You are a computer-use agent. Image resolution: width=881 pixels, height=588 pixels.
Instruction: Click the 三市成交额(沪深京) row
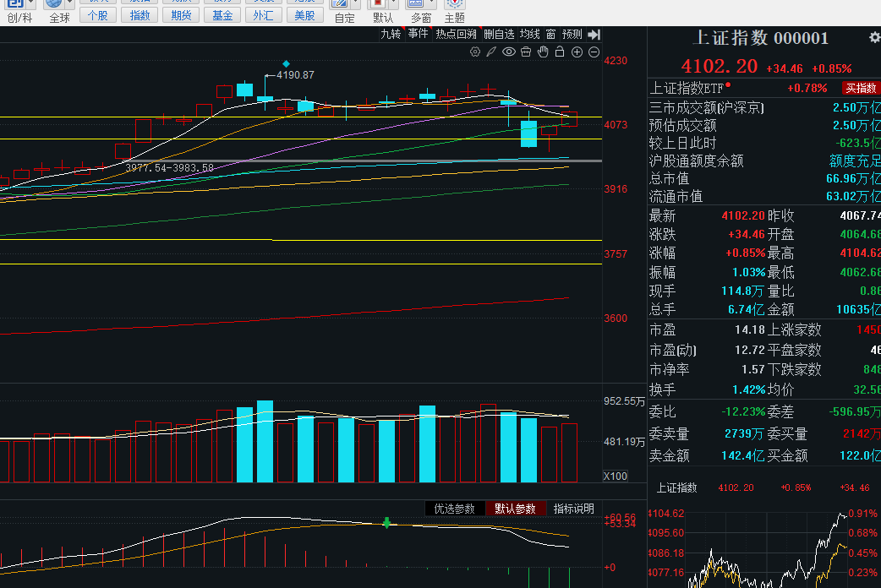tap(764, 108)
